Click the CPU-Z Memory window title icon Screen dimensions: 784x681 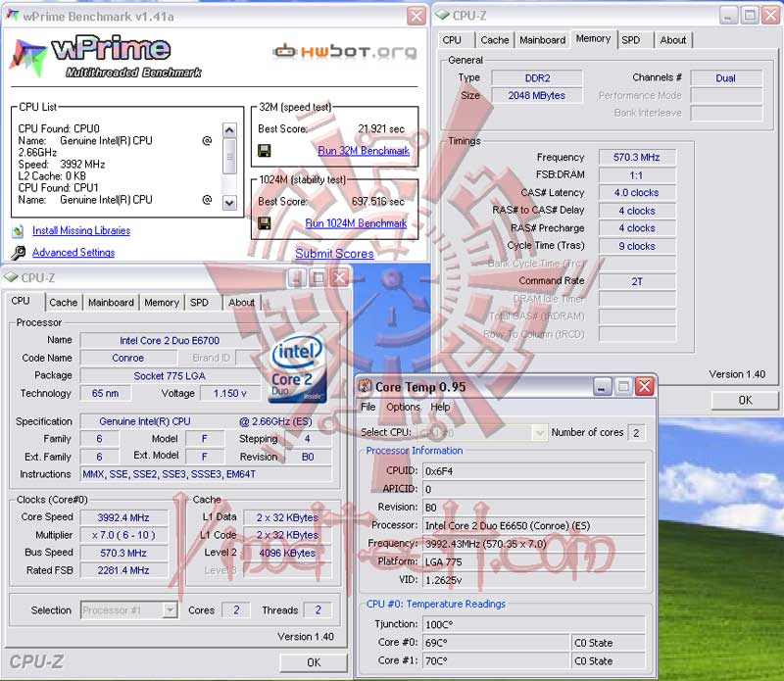[x=442, y=15]
